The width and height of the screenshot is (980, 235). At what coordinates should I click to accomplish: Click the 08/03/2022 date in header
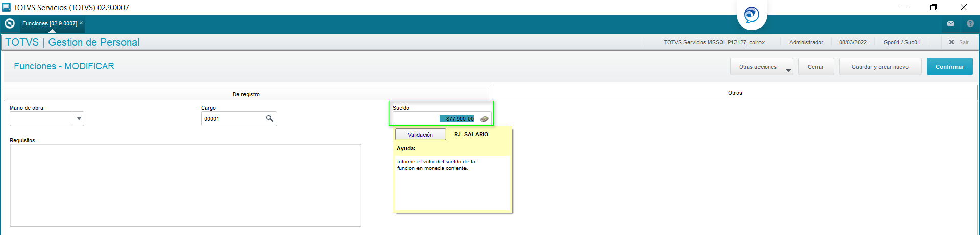852,42
